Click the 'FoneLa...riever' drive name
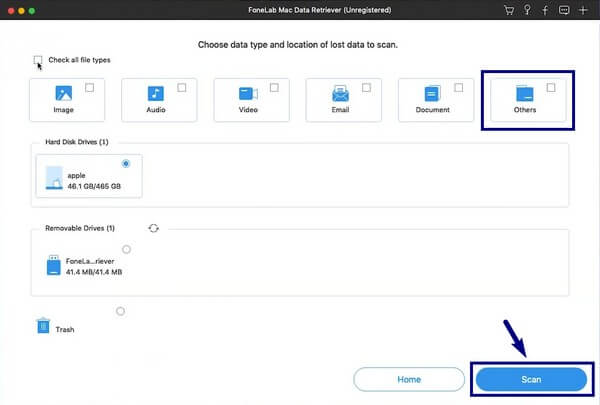The width and height of the screenshot is (600, 405). 90,261
